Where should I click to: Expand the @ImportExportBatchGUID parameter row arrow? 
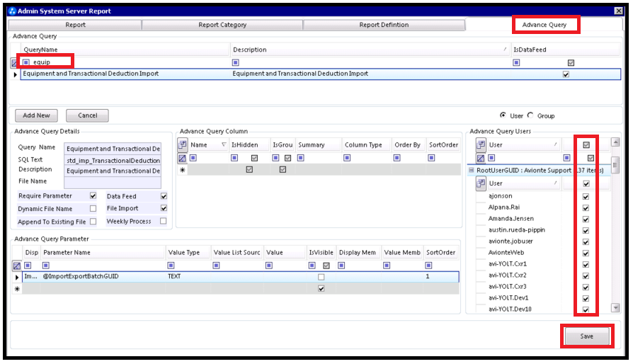click(17, 277)
